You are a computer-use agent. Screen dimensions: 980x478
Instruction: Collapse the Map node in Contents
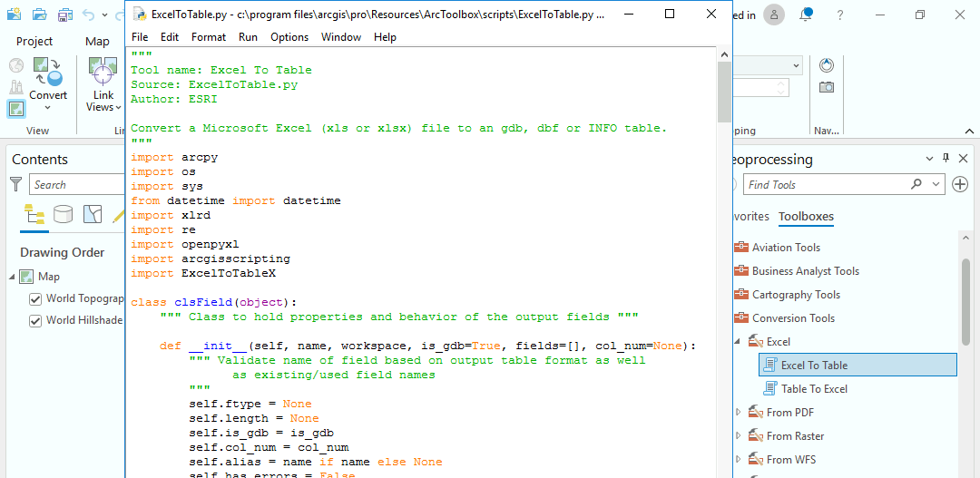[x=13, y=276]
